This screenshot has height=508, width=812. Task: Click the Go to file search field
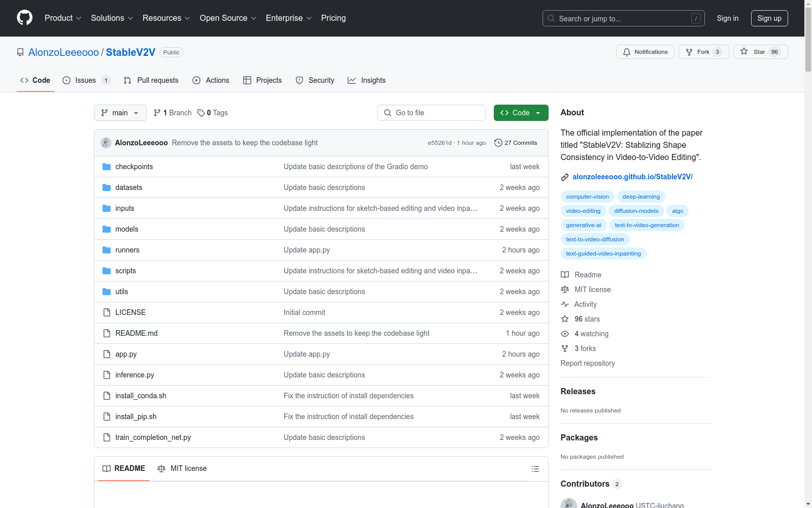(431, 113)
